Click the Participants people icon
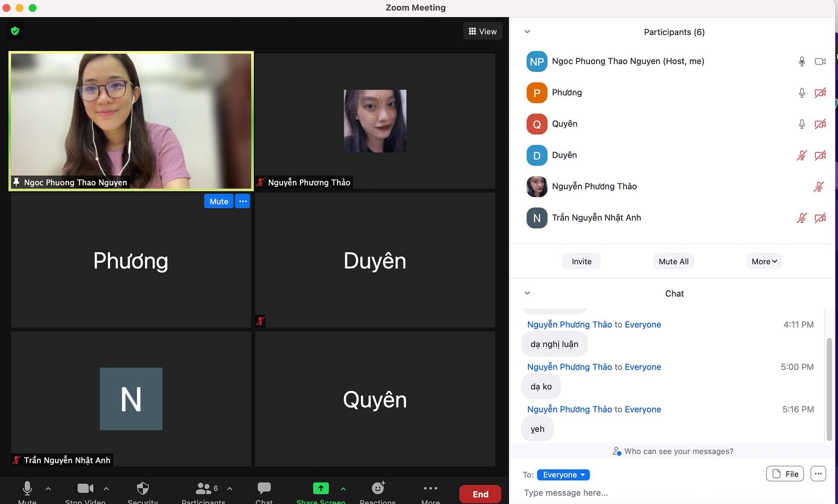 (x=203, y=488)
